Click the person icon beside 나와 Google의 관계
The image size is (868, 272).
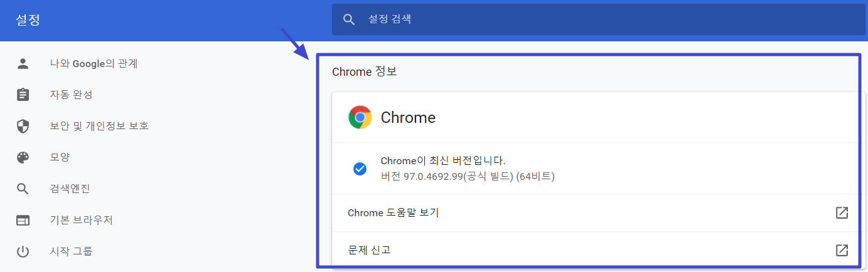pyautogui.click(x=23, y=63)
